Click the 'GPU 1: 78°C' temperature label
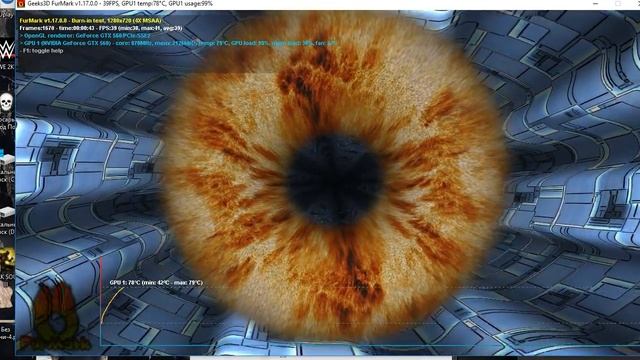 click(x=156, y=282)
